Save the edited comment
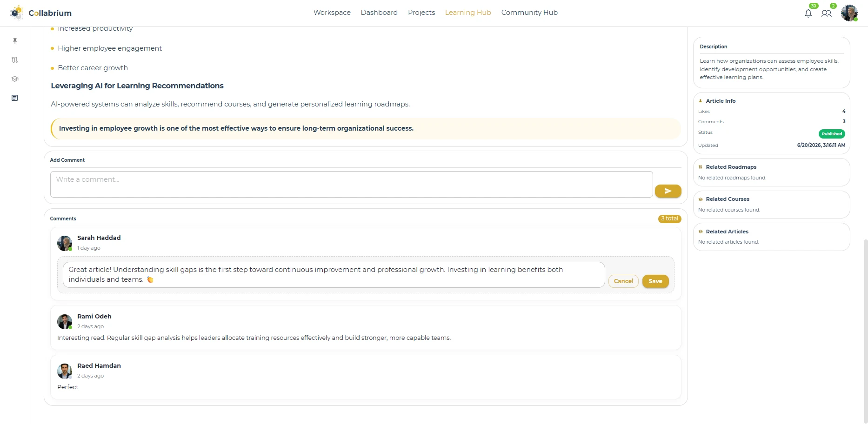 click(x=655, y=281)
